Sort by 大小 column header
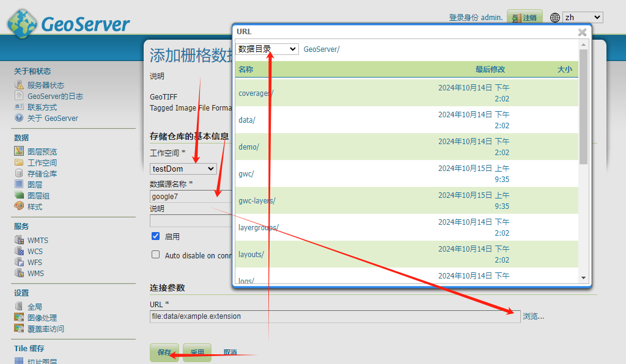The width and height of the screenshot is (626, 364). click(564, 70)
